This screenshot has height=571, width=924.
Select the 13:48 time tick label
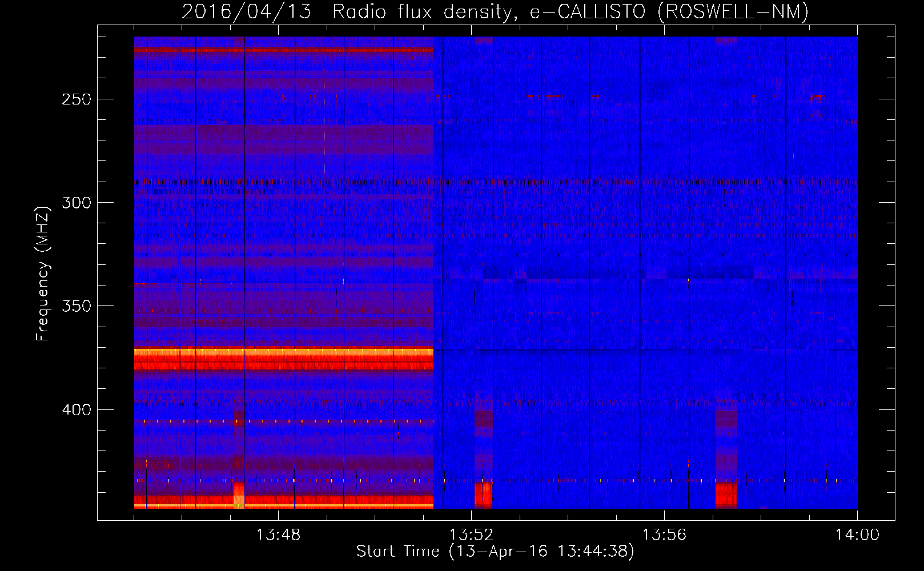(x=278, y=535)
